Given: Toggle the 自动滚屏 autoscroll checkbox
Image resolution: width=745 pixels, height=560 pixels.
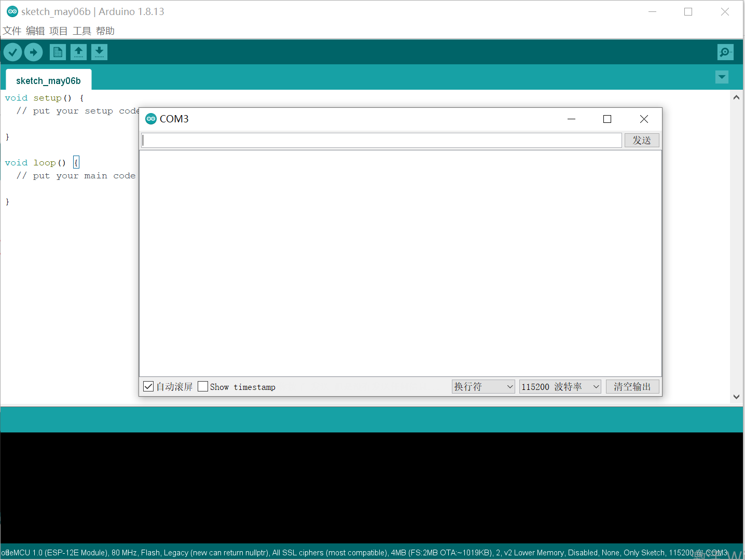Looking at the screenshot, I should click(x=148, y=386).
